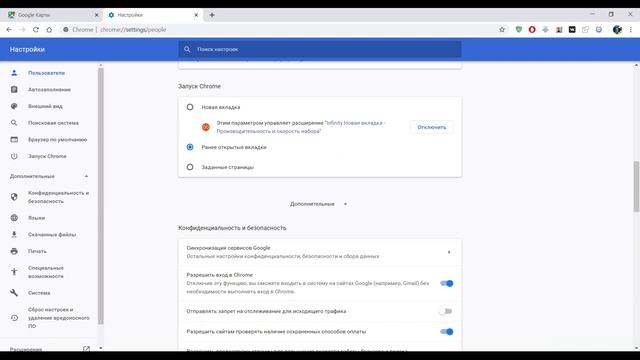The height and width of the screenshot is (360, 640).
Task: Click the restore clock icon for Сброс настроек
Action: tap(14, 318)
